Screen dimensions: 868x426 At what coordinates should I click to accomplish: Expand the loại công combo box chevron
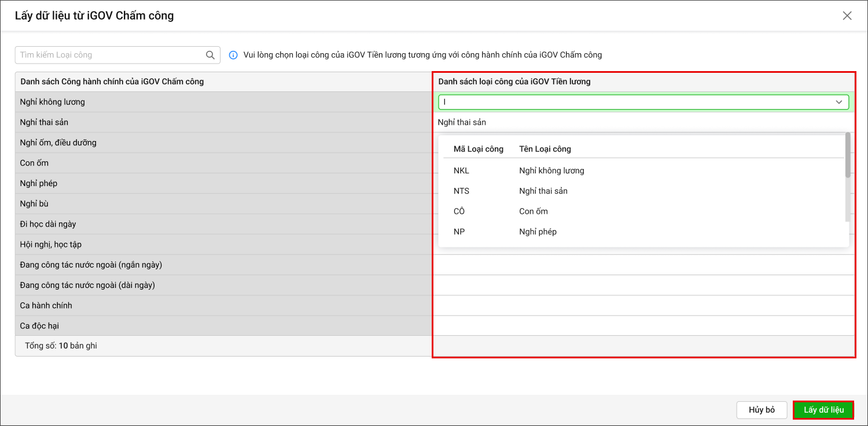(x=839, y=102)
